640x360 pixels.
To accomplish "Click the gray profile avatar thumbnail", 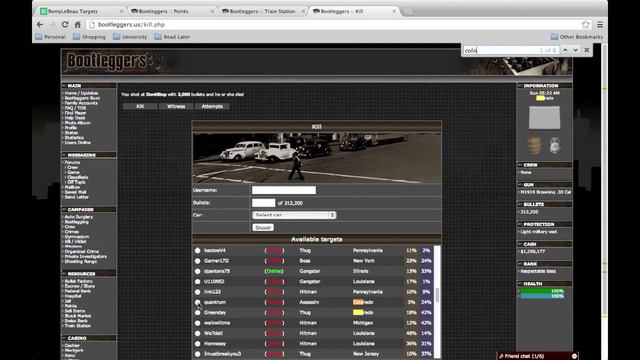I will [544, 118].
